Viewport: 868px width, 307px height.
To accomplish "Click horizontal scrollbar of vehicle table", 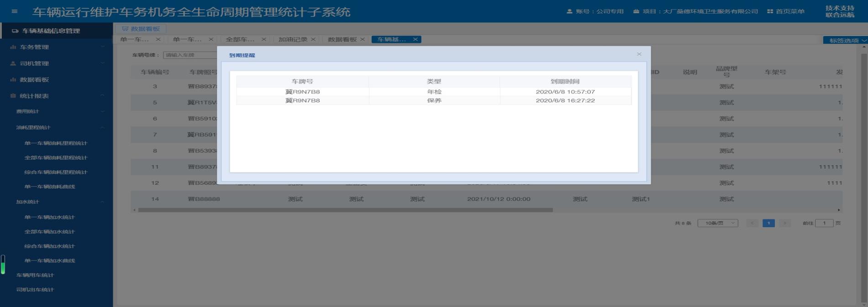I will (346, 210).
